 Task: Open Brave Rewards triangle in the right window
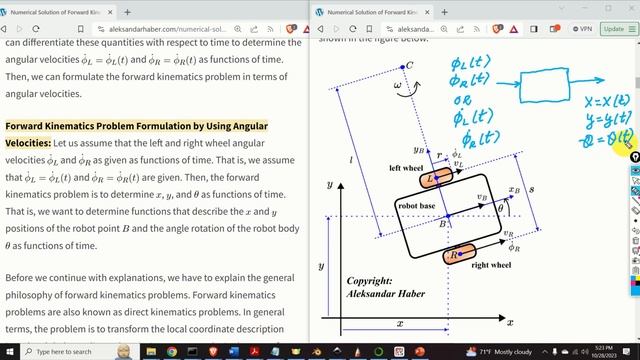point(513,29)
